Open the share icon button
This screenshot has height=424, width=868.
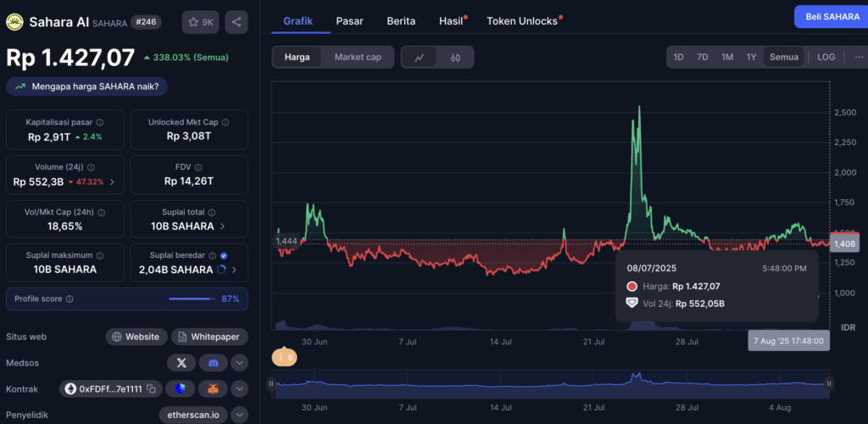pos(236,22)
